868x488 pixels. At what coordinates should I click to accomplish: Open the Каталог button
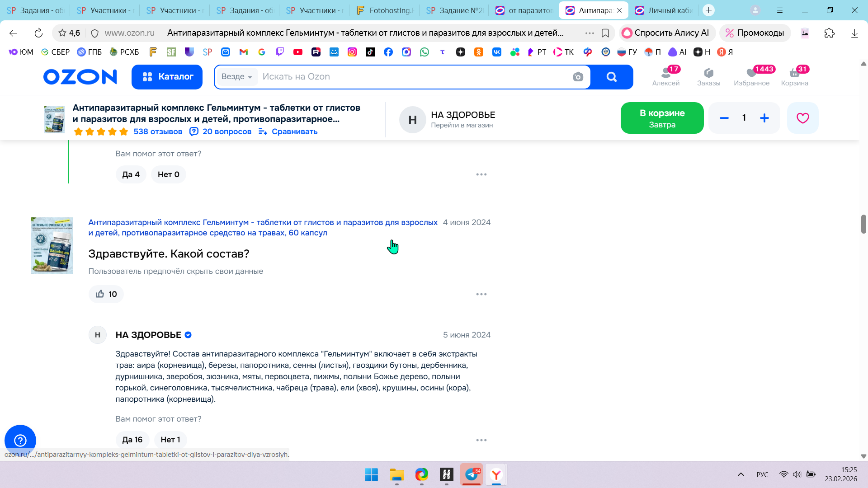pyautogui.click(x=167, y=77)
